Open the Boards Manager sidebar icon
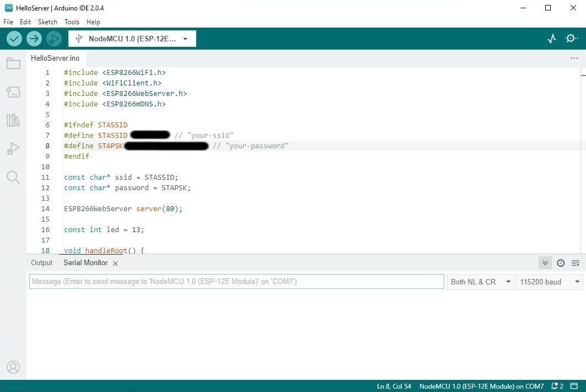Viewport: 586px width, 392px height. (x=13, y=92)
